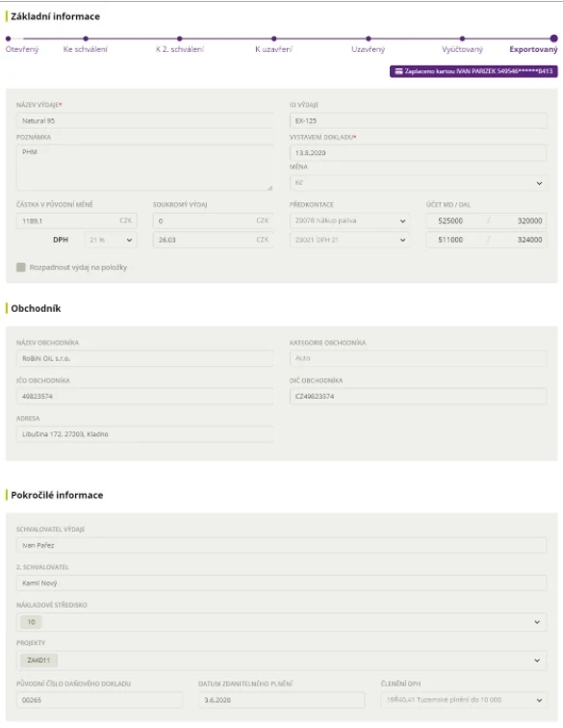Open the Nákladové středisko dropdown arrow
This screenshot has height=728, width=563.
[x=537, y=622]
